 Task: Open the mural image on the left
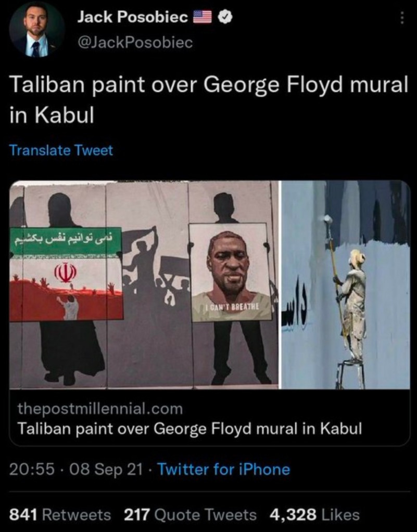point(144,284)
